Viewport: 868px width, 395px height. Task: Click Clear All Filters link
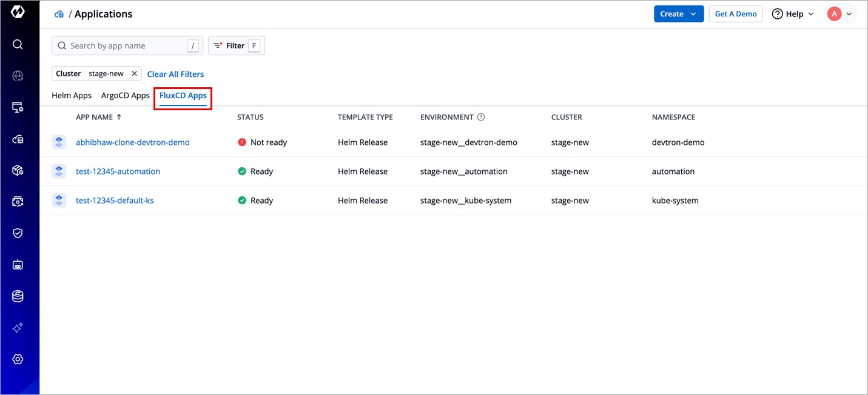(x=175, y=74)
